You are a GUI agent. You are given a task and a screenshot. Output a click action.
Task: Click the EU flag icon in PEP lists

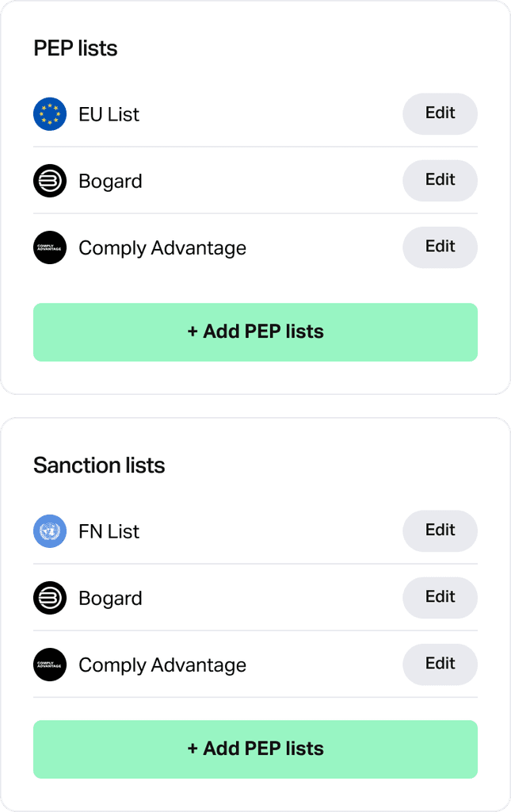click(50, 114)
